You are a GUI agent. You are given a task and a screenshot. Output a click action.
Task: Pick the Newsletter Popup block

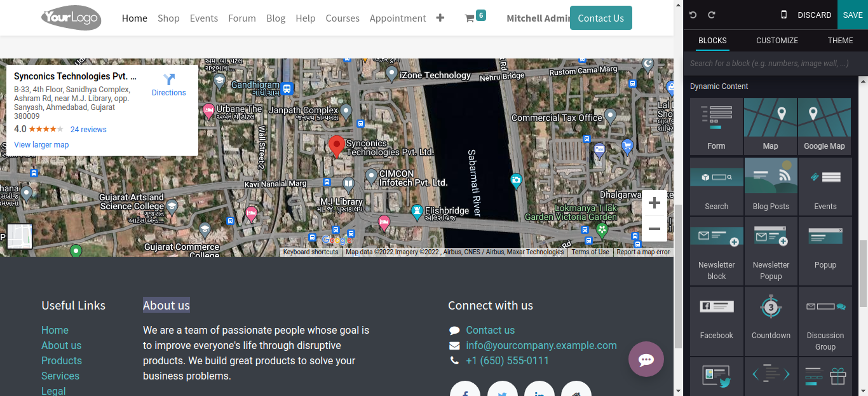[770, 251]
